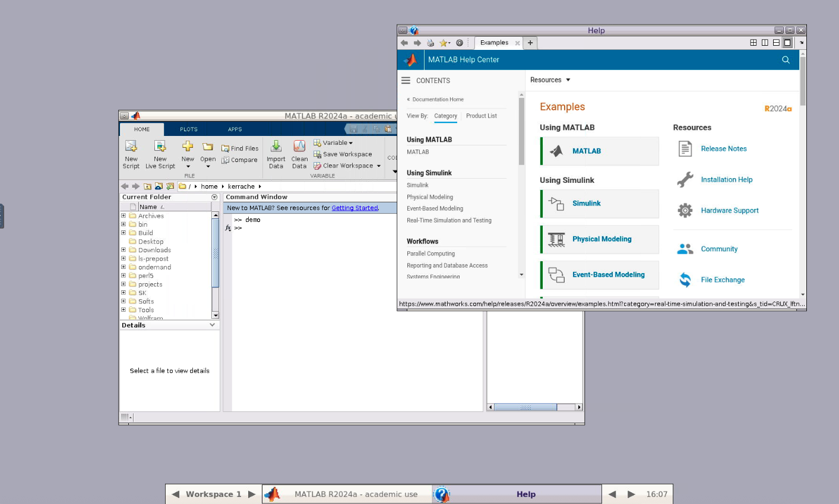839x504 pixels.
Task: Click the Help window forward arrow
Action: coord(417,43)
